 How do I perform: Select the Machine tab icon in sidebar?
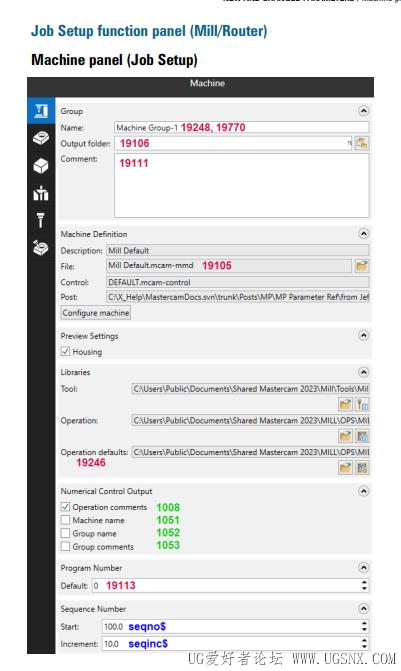(x=41, y=111)
